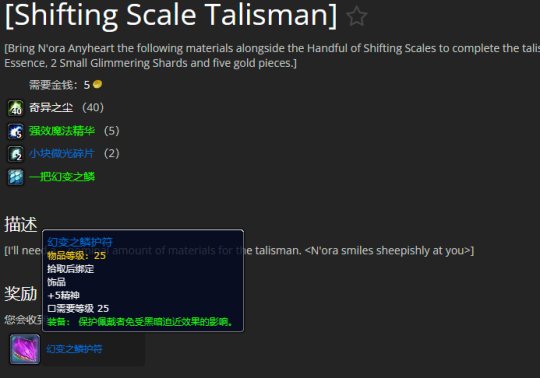
Task: Open the 奇异之尘 item icon
Action: (x=15, y=108)
